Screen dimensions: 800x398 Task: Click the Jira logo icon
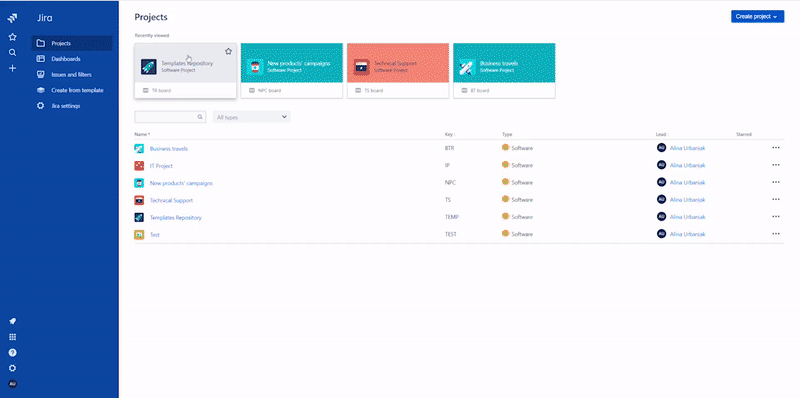pos(13,18)
